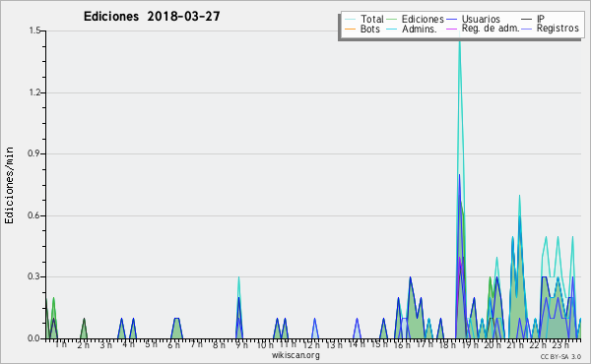Click the '3 h' x-axis label
The height and width of the screenshot is (364, 591).
point(106,344)
